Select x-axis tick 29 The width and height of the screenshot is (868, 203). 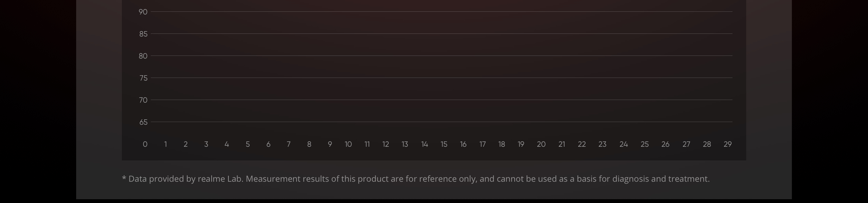click(x=728, y=144)
